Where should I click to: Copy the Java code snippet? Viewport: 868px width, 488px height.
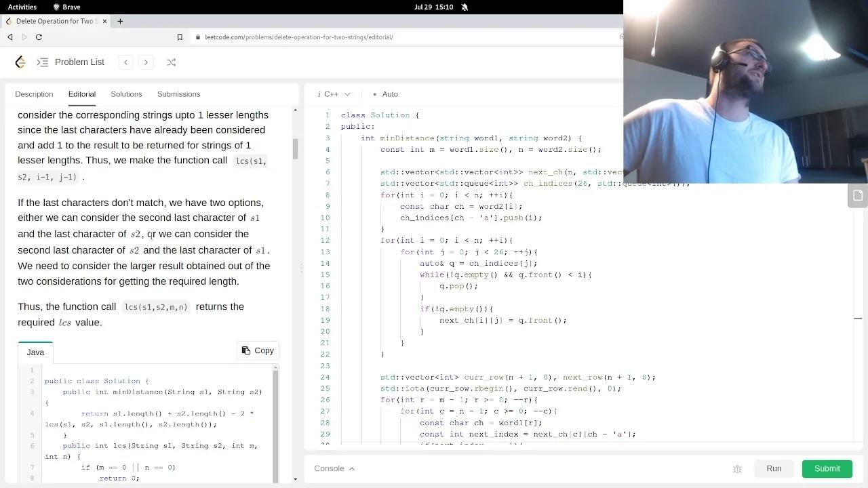(x=258, y=350)
